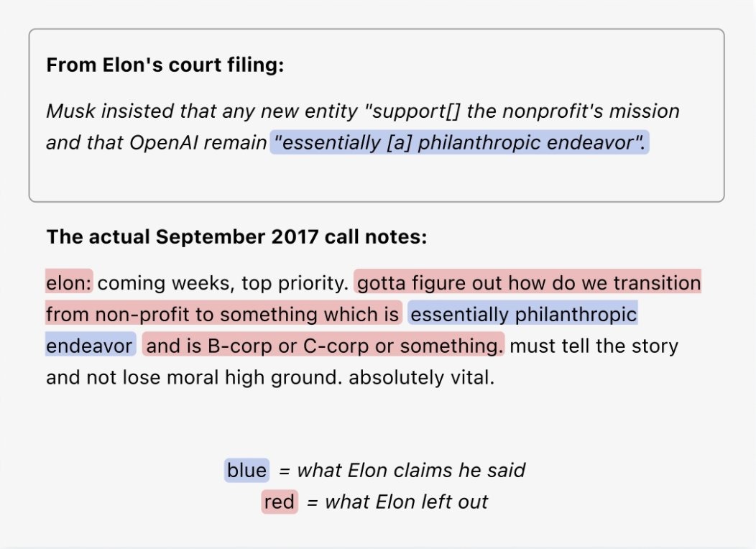
Task: Click "and not lose moral high ground" text
Action: [x=193, y=377]
